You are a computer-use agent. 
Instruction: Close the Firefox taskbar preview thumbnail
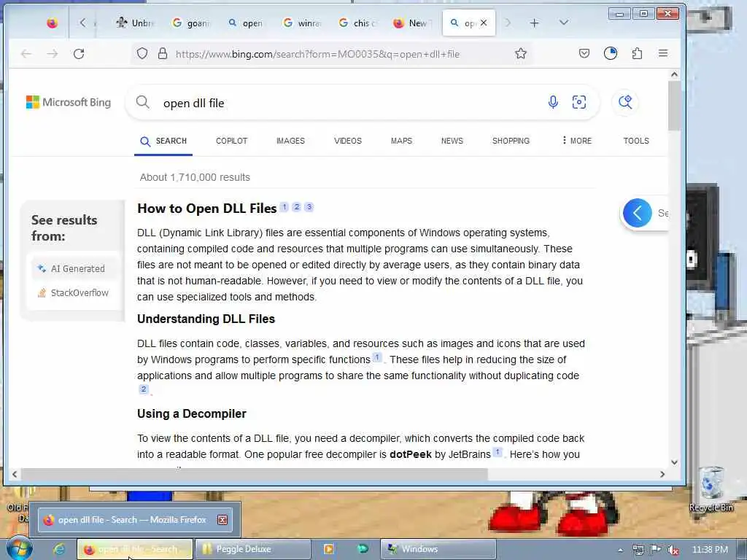pos(222,519)
